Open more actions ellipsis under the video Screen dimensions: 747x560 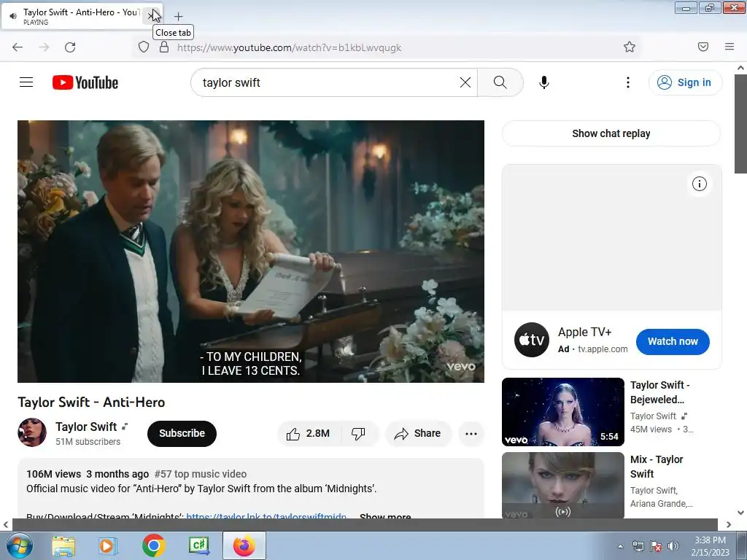pyautogui.click(x=471, y=433)
